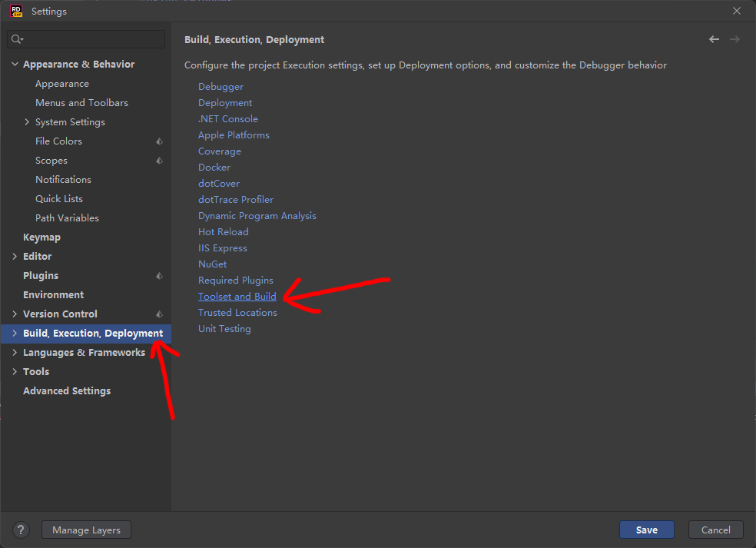Screen dimensions: 756x548
Task: Open the Debugger link
Action: 220,87
